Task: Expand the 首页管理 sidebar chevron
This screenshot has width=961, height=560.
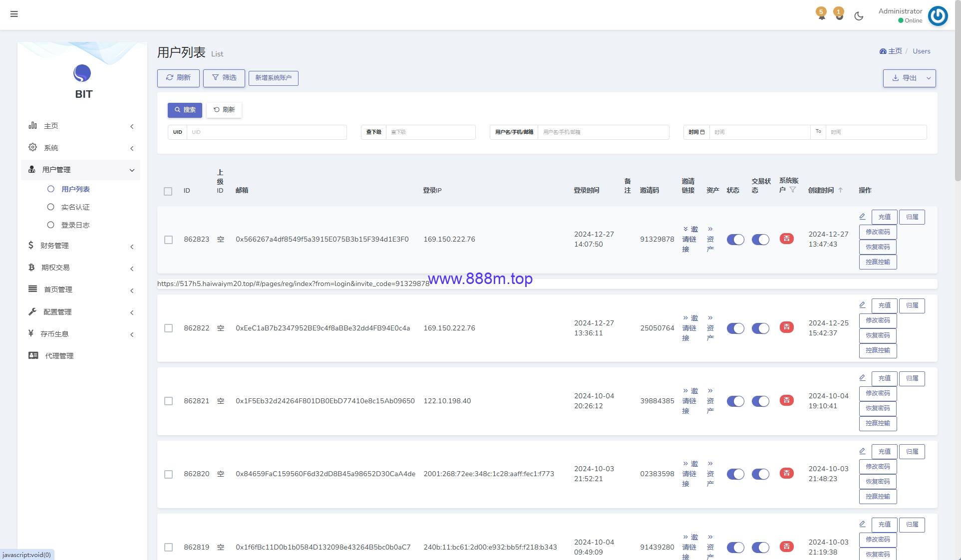Action: coord(132,290)
